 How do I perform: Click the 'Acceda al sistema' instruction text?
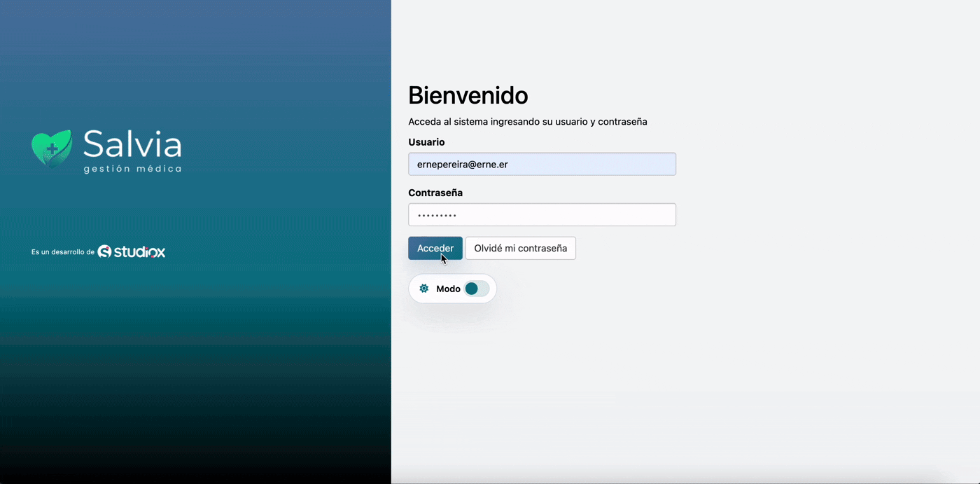[527, 122]
